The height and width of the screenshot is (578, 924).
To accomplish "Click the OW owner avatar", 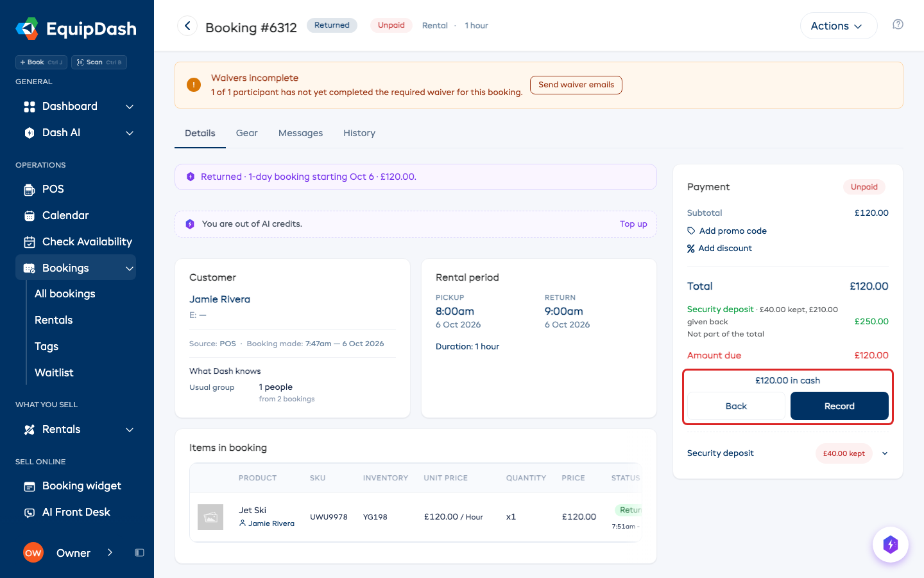I will [33, 553].
